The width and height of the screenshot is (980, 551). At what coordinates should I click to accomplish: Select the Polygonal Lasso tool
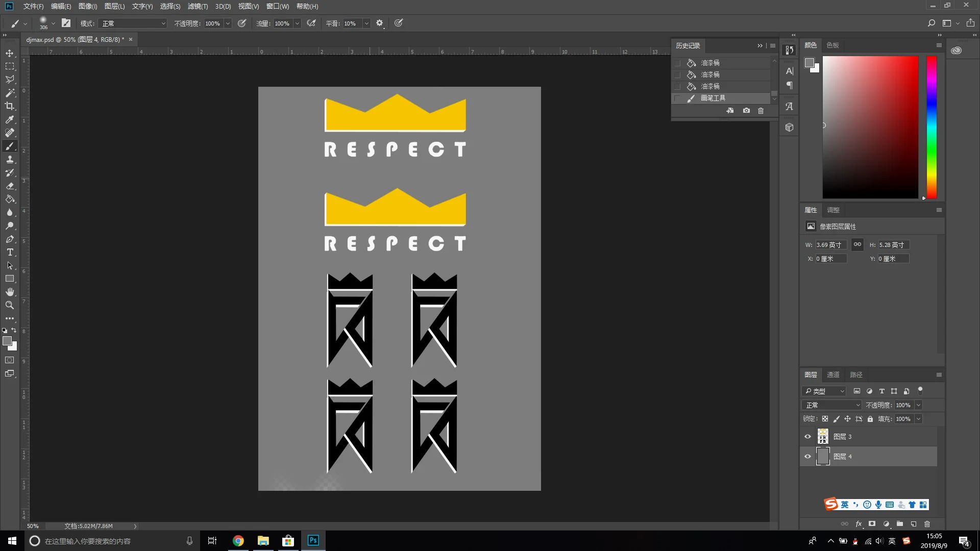[x=10, y=80]
